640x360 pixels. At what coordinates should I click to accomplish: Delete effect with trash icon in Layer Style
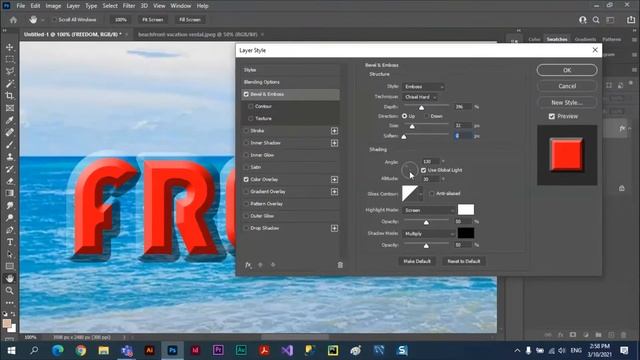(x=340, y=265)
